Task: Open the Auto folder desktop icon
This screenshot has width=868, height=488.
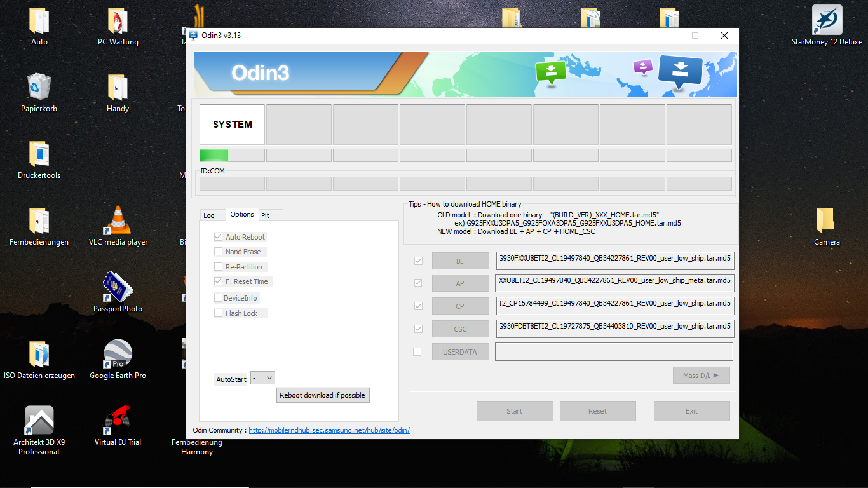Action: (x=39, y=27)
